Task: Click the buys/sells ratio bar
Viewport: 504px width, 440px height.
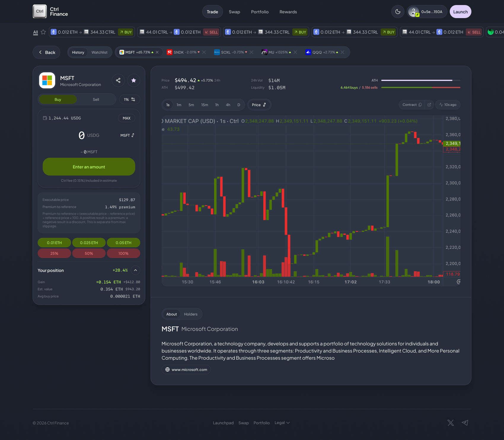Action: tap(421, 87)
